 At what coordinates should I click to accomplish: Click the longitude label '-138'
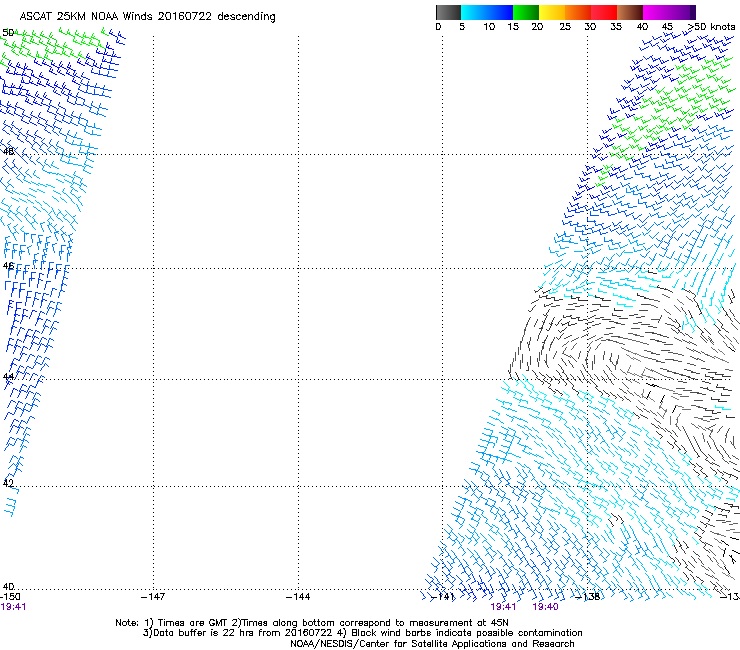coord(588,597)
